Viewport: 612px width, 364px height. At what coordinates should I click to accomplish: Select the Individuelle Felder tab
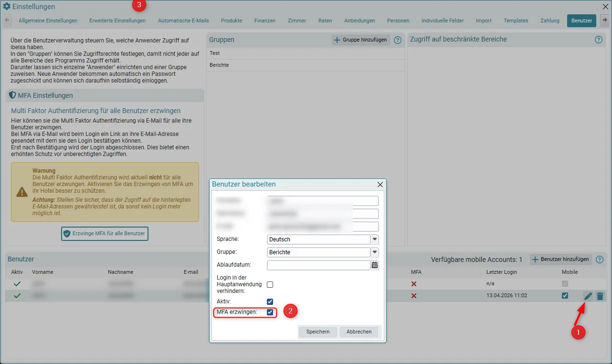(x=442, y=21)
